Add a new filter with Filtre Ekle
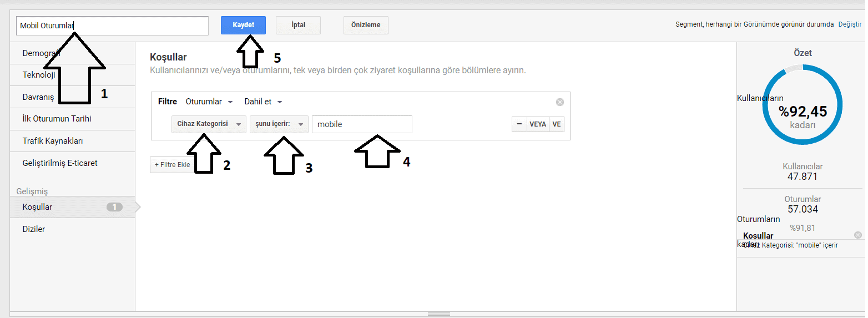The image size is (868, 318). click(x=172, y=165)
